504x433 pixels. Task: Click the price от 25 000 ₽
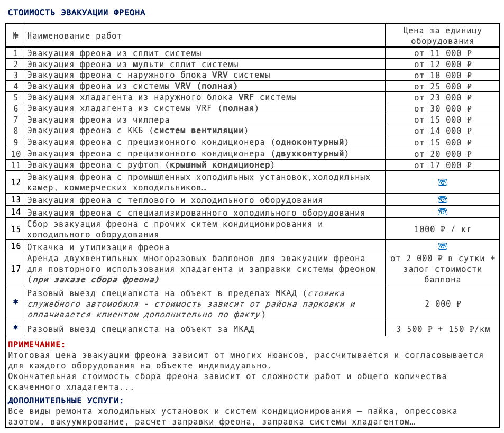coord(442,86)
